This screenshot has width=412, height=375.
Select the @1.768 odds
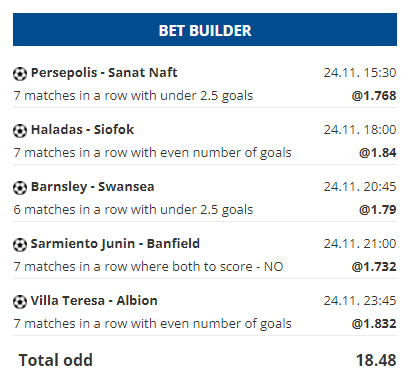point(374,96)
